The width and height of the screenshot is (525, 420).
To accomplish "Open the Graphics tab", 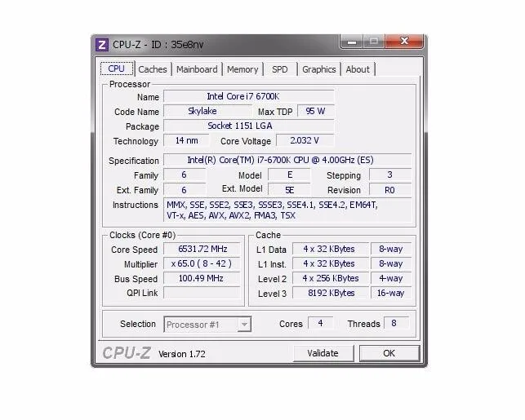I will [318, 69].
